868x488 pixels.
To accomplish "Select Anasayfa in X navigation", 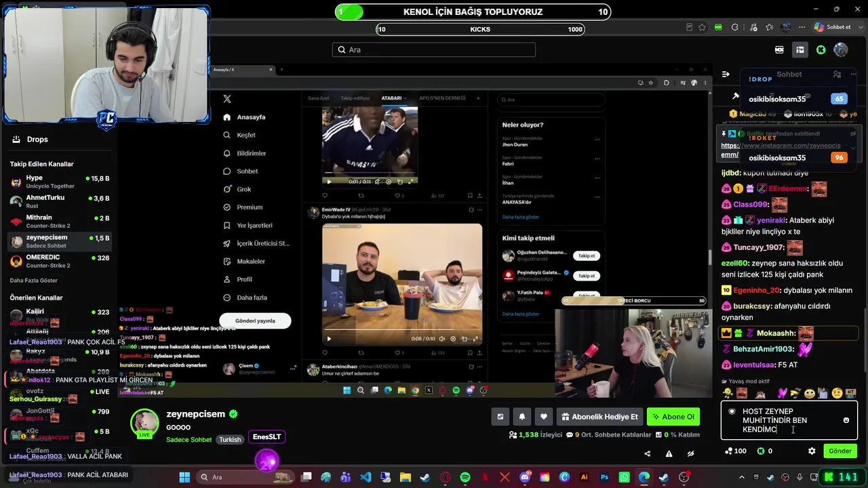I will tap(244, 117).
